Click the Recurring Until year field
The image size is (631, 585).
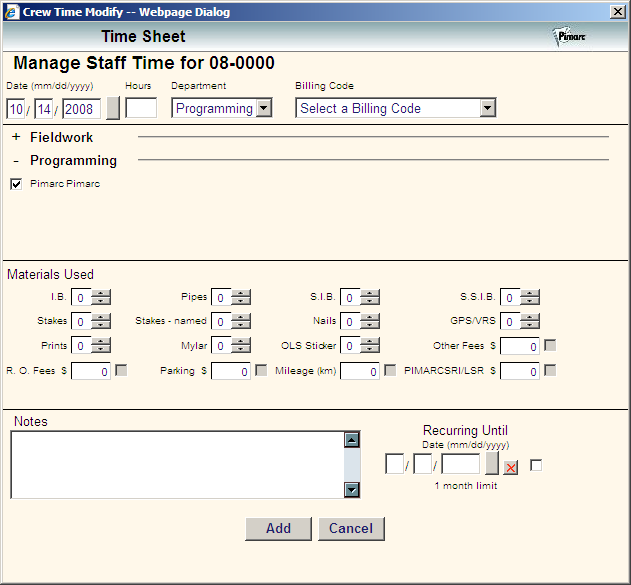[x=461, y=464]
